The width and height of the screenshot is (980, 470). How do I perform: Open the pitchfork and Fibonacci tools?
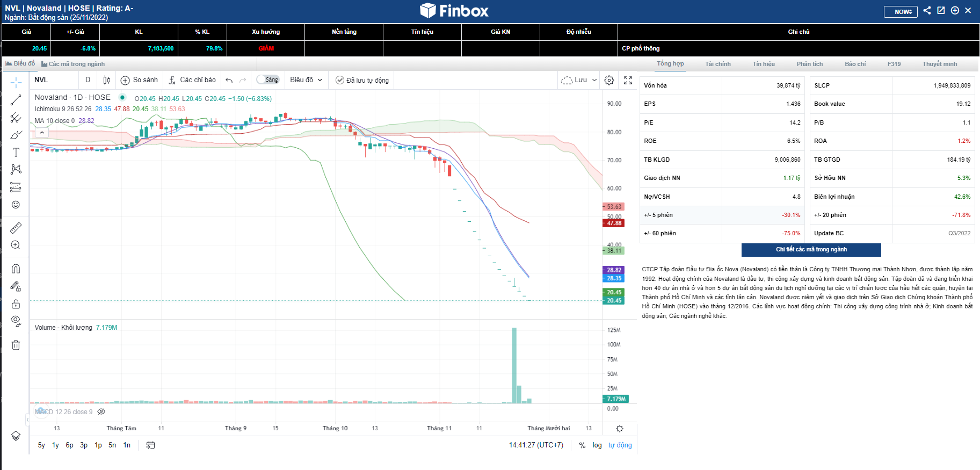[16, 118]
